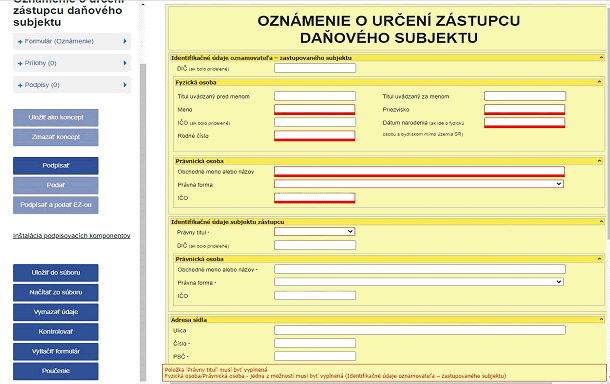Focus the oznamovateľ DIČ input field
610x384 pixels.
coord(315,68)
